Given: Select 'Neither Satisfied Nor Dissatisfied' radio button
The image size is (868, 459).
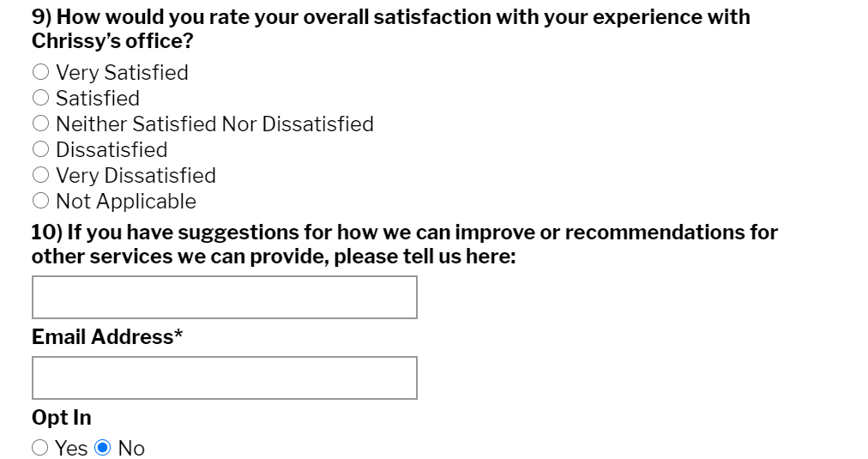Looking at the screenshot, I should point(40,124).
